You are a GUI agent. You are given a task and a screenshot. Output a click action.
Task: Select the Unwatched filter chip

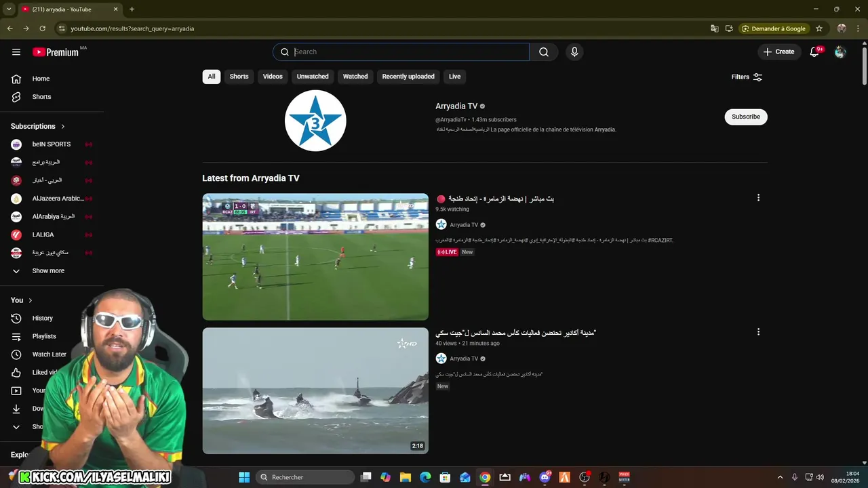pos(313,77)
